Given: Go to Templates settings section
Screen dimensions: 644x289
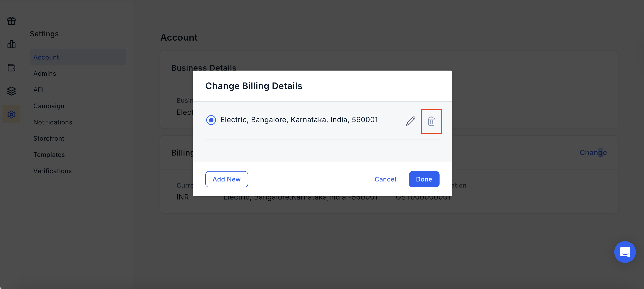Looking at the screenshot, I should click(49, 155).
